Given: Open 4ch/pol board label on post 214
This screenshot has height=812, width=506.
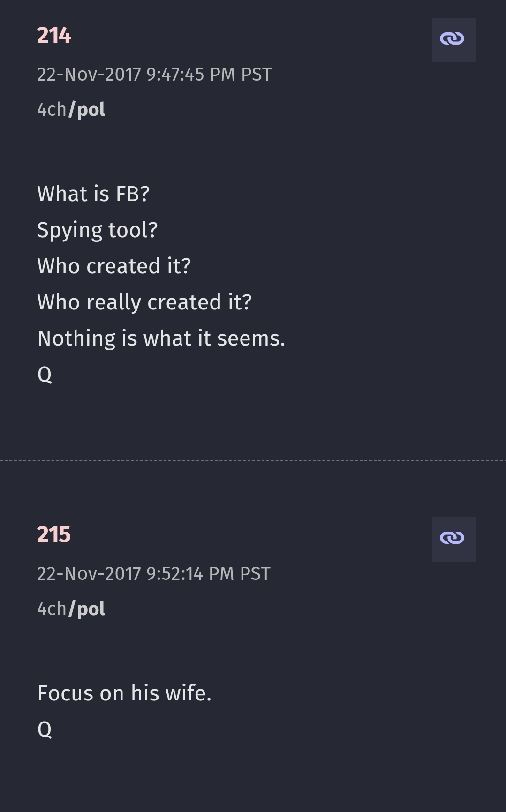Looking at the screenshot, I should point(71,110).
